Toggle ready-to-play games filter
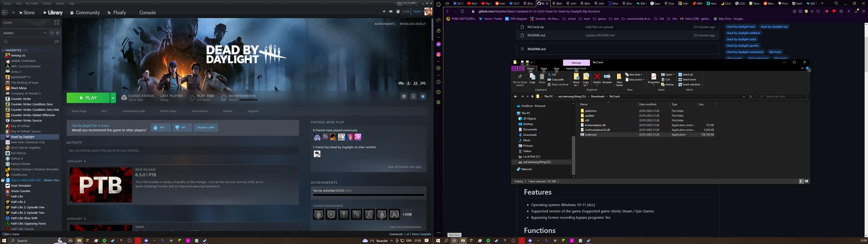Image resolution: width=868 pixels, height=244 pixels. tap(58, 33)
